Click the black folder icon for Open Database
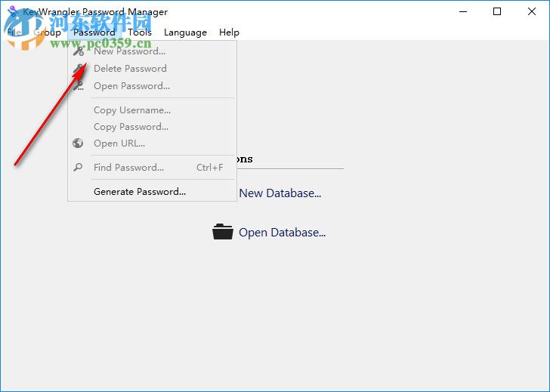 (x=223, y=232)
